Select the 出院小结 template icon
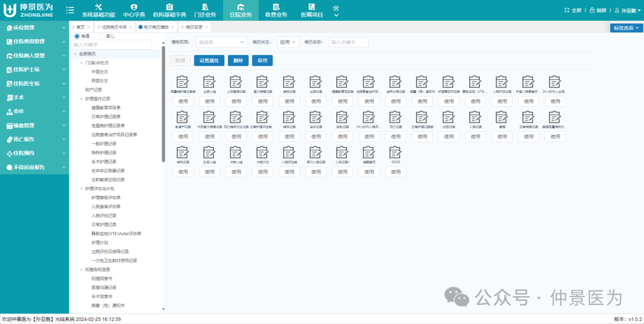Image resolution: width=644 pixels, height=324 pixels. pyautogui.click(x=209, y=82)
